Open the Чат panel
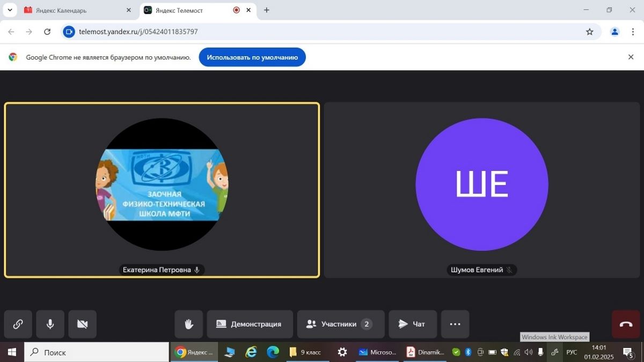The width and height of the screenshot is (644, 362). [x=412, y=324]
